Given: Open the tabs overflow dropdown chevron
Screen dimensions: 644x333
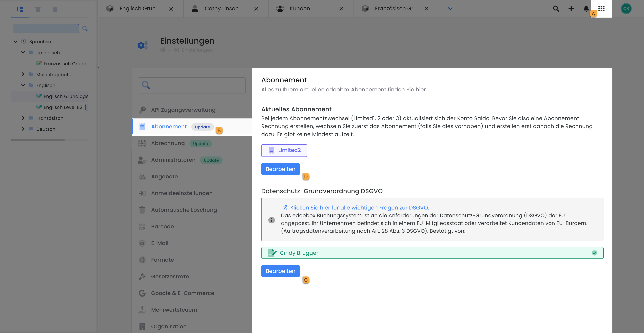Looking at the screenshot, I should click(450, 9).
